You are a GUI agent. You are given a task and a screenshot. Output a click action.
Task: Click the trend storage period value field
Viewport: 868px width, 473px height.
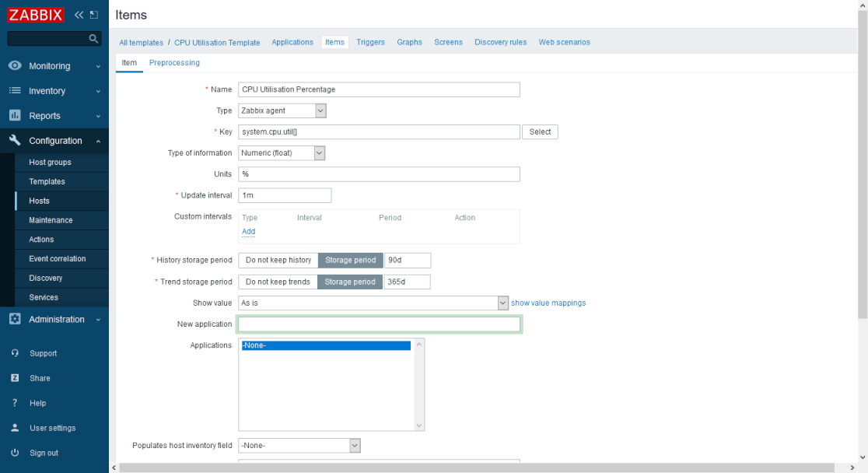[x=407, y=282]
